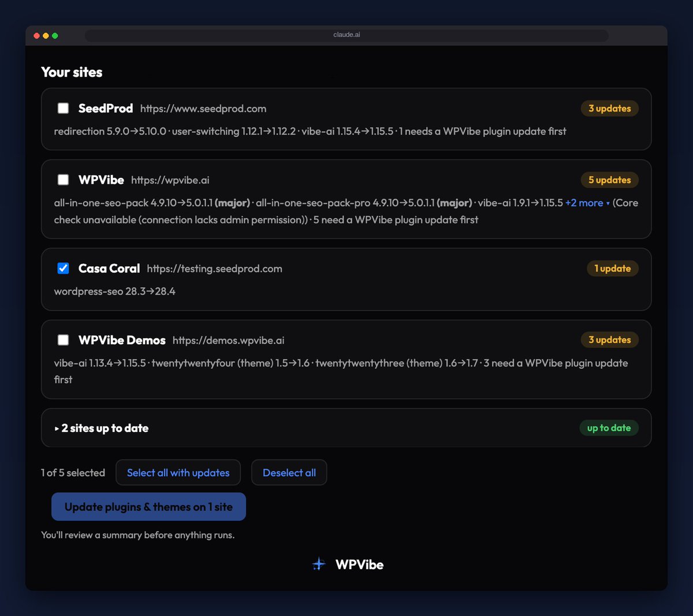Click the 'Deselect all' button
Image resolution: width=693 pixels, height=616 pixels.
(x=289, y=472)
